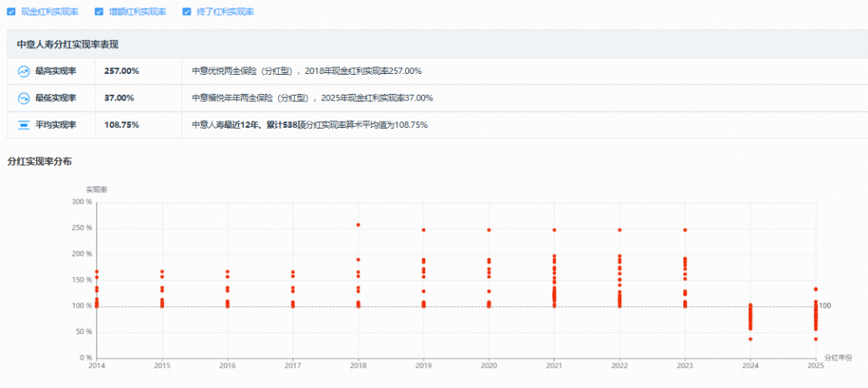The image size is (868, 388).
Task: Click the 2016 topmost data point
Action: (x=227, y=272)
